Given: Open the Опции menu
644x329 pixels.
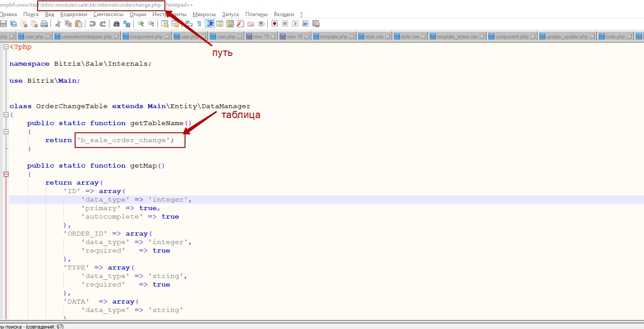Looking at the screenshot, I should (138, 14).
